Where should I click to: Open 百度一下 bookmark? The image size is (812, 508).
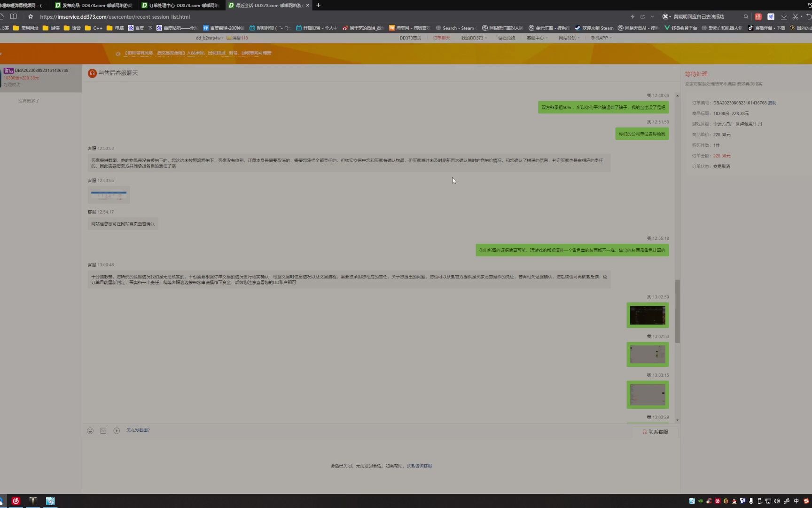click(140, 28)
